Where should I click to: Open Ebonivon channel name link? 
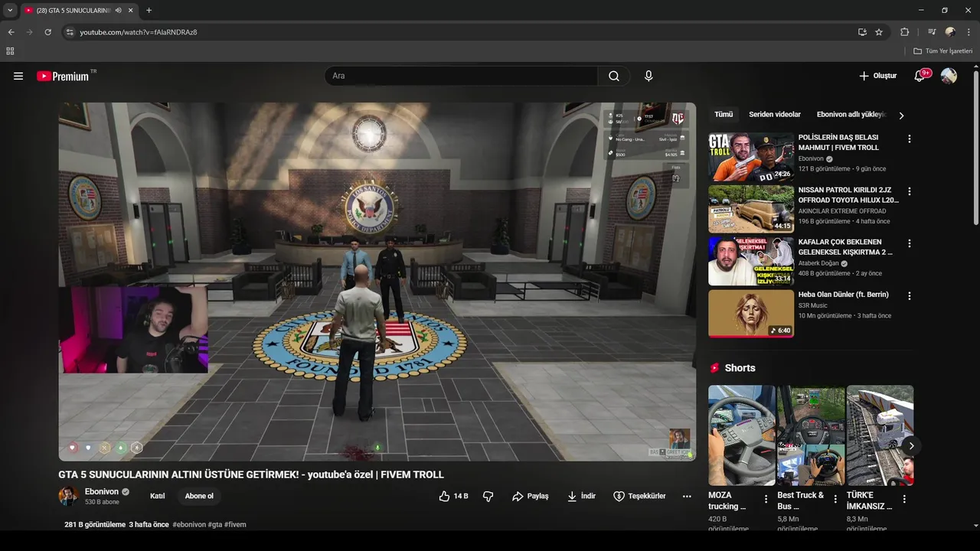point(102,491)
